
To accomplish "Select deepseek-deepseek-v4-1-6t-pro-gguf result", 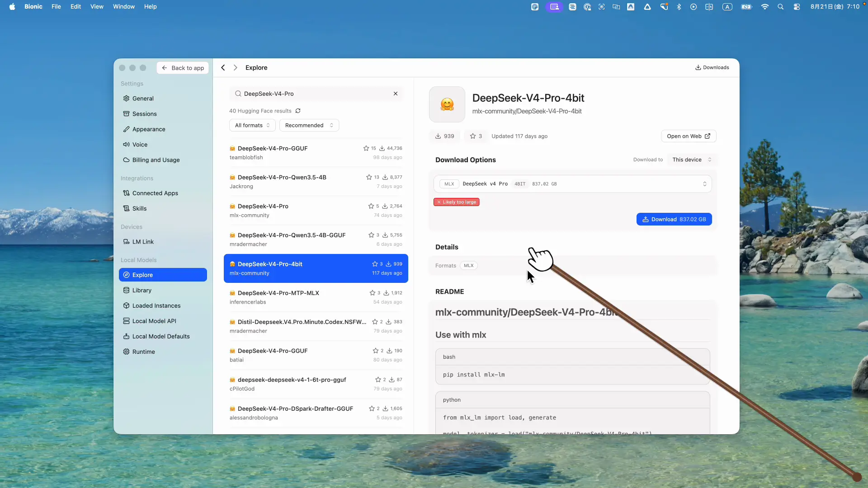I will click(316, 384).
